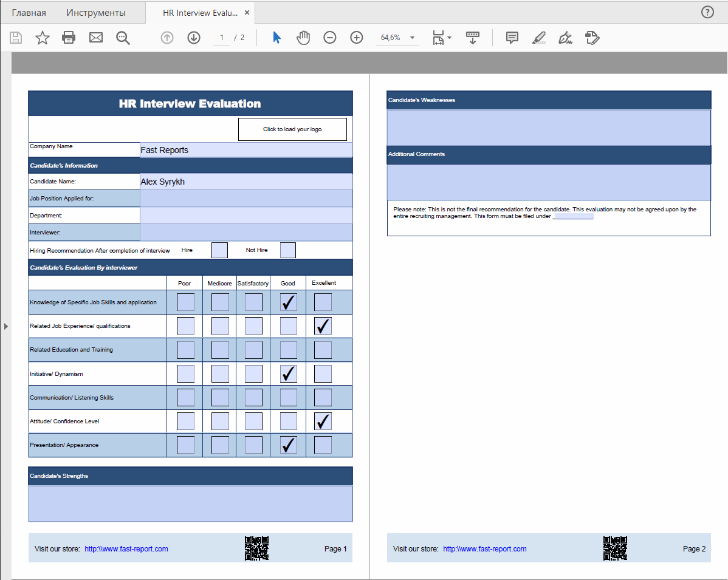Uncheck Good for Initiative/ Dynamism
The image size is (728, 580).
tap(288, 374)
